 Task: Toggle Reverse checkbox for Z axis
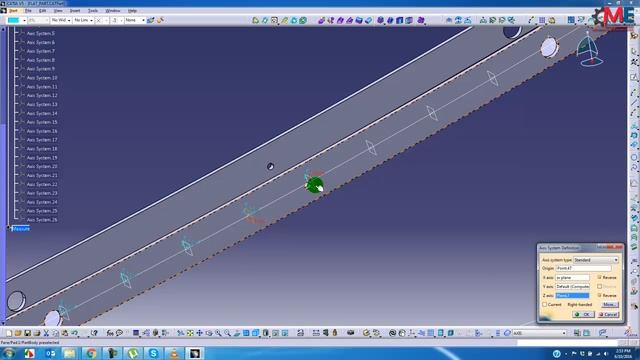tap(600, 295)
